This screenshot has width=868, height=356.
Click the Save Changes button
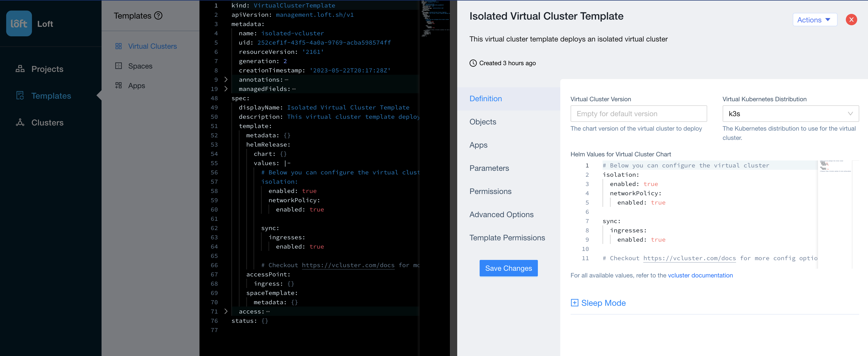508,268
